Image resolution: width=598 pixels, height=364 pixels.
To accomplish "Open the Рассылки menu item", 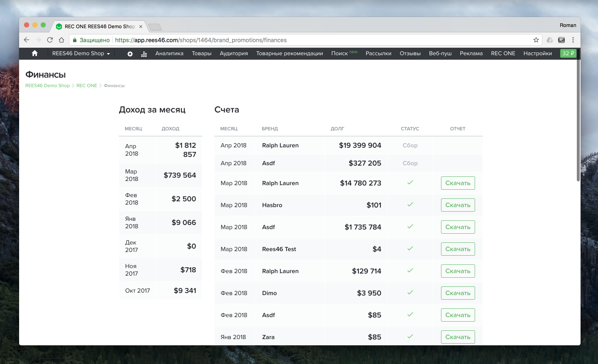I will pos(378,54).
